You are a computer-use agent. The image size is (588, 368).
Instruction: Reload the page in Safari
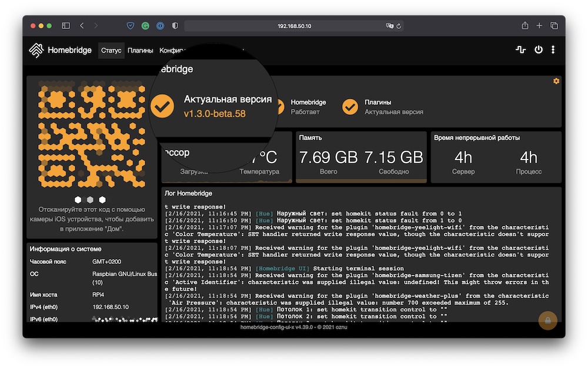[x=399, y=26]
